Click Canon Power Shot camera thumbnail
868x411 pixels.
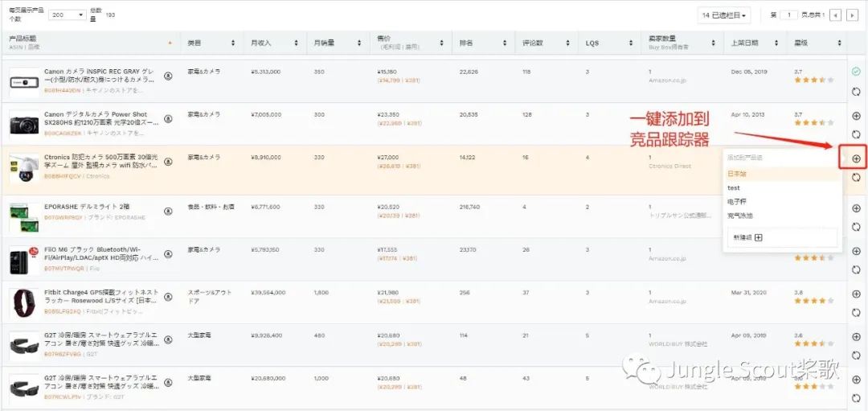tap(24, 125)
